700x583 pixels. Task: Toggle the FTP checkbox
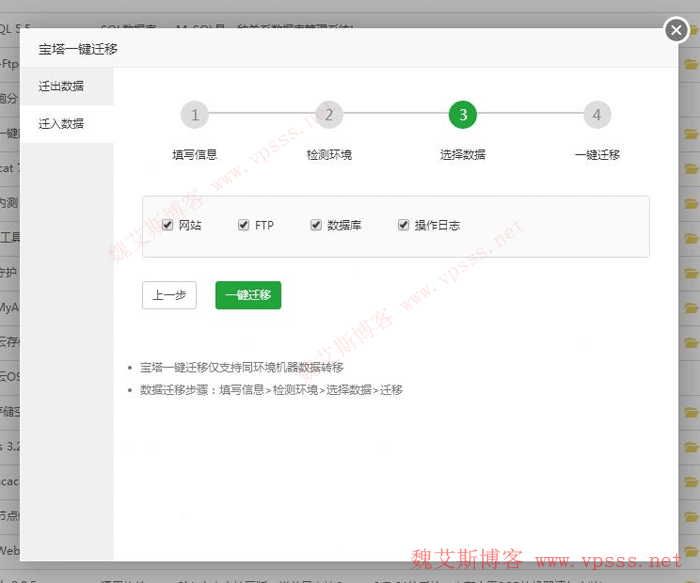243,225
